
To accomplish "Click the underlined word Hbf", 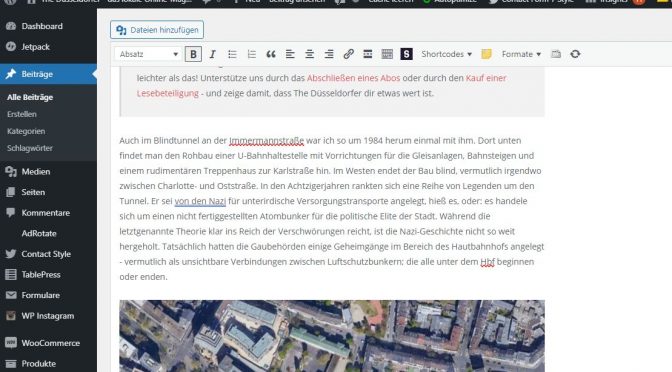I will 487,262.
